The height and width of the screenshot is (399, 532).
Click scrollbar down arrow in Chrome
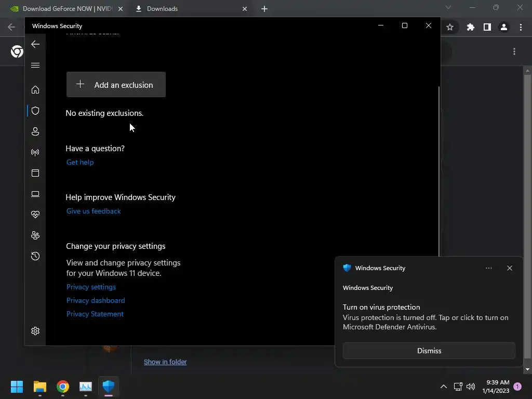pyautogui.click(x=527, y=369)
